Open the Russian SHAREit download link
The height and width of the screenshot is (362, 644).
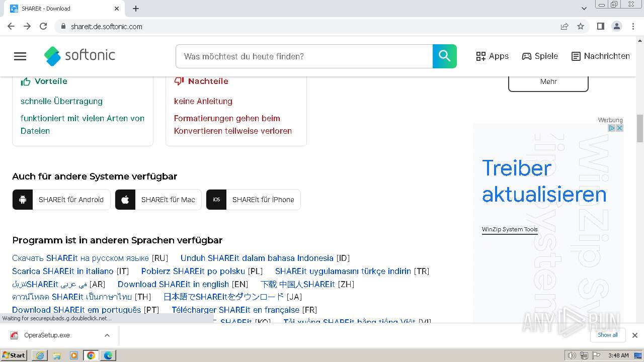(80, 258)
